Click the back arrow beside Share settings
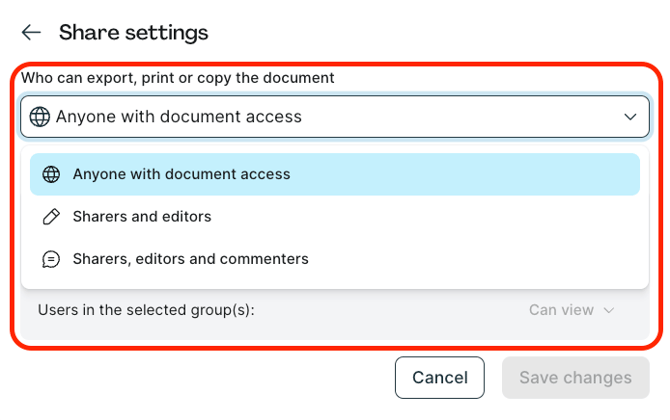This screenshot has height=420, width=670. pyautogui.click(x=31, y=33)
